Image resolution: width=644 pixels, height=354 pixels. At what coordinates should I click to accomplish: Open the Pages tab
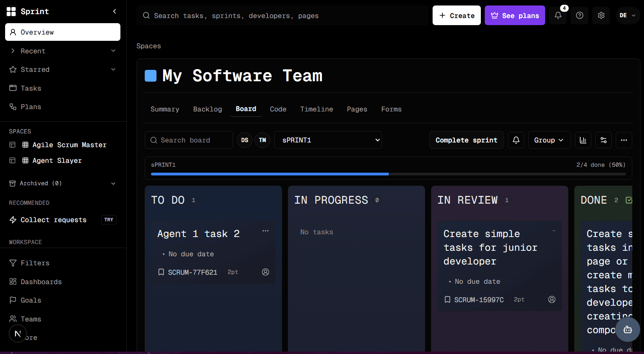357,109
